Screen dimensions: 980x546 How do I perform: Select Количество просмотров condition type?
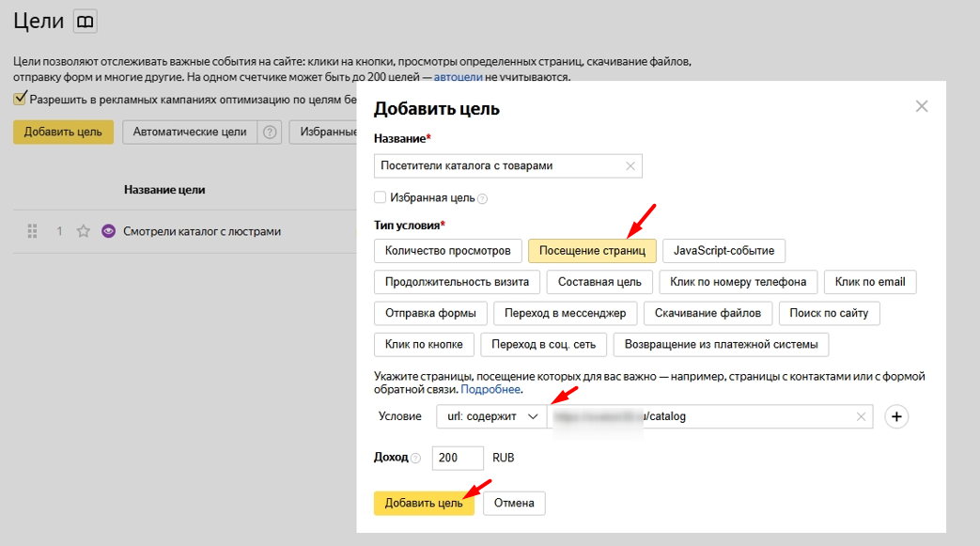click(x=447, y=251)
